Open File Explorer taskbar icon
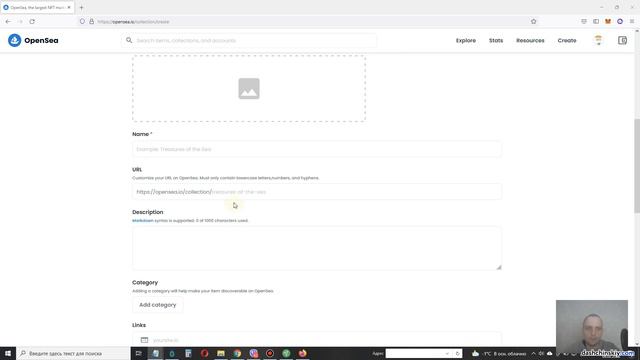Image resolution: width=640 pixels, height=360 pixels. pos(221,353)
